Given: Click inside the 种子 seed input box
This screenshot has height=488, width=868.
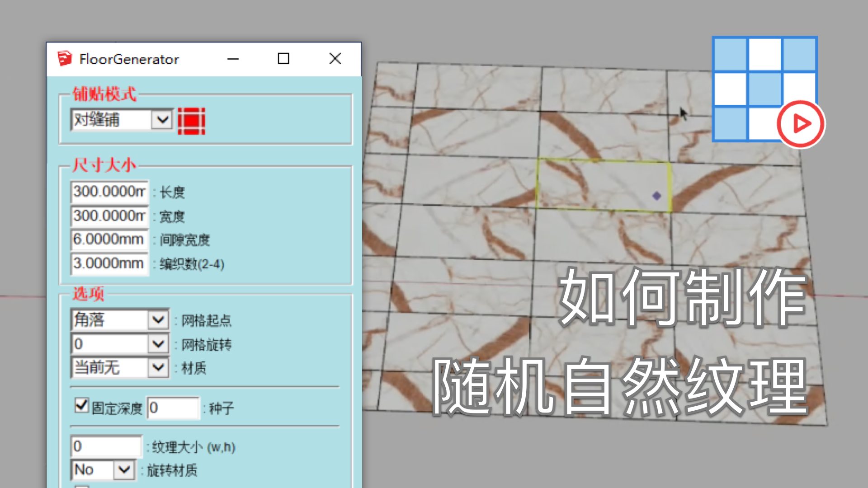Looking at the screenshot, I should click(x=174, y=407).
